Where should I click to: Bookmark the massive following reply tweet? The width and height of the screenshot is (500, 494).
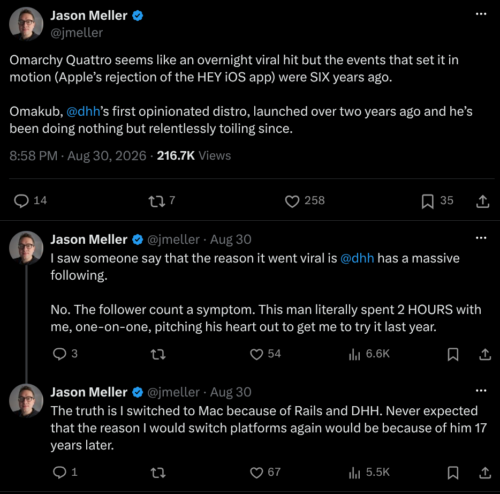pos(453,354)
